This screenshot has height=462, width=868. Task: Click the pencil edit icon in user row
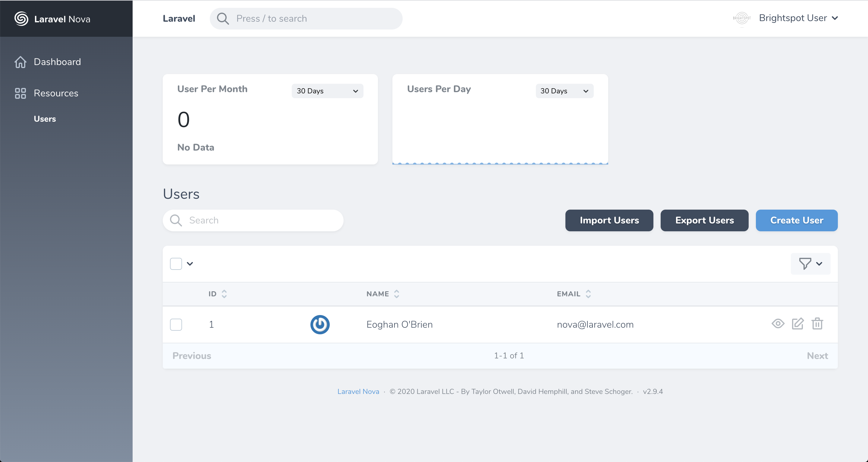pyautogui.click(x=797, y=324)
